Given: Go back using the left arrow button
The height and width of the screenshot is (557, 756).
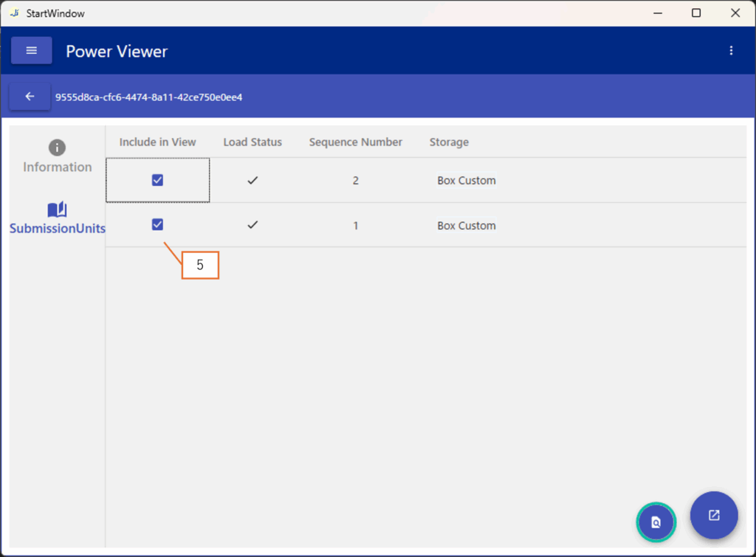Looking at the screenshot, I should pyautogui.click(x=30, y=97).
